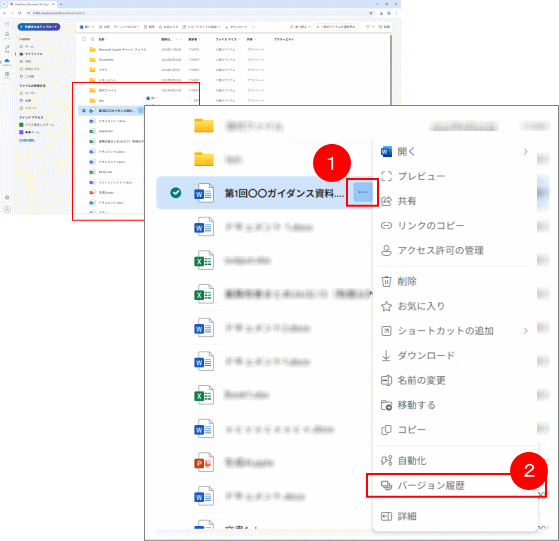This screenshot has height=541, width=559.
Task: Click the blue upload/create button in sidebar
Action: 39,27
